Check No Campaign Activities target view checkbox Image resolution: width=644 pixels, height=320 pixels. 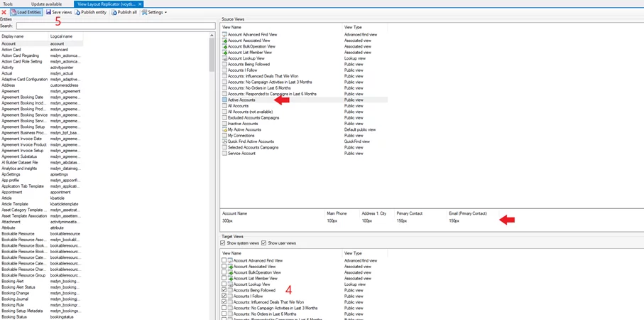pos(224,308)
